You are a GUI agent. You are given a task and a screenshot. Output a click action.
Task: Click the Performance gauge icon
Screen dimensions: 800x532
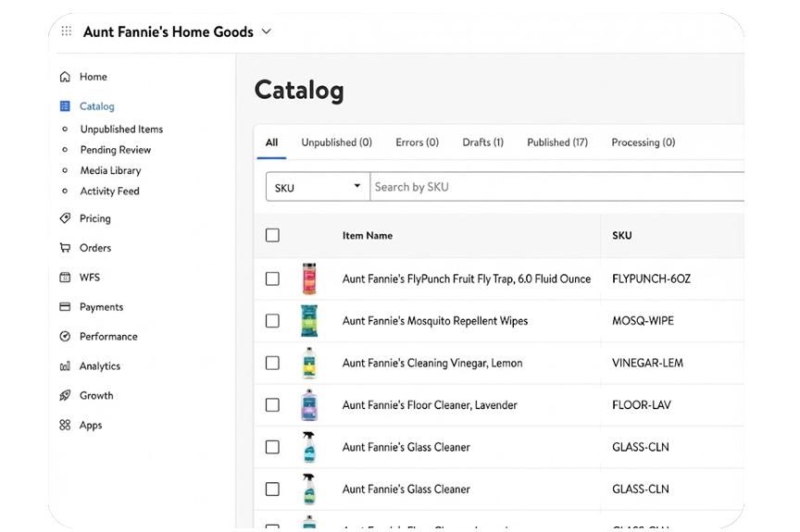65,337
